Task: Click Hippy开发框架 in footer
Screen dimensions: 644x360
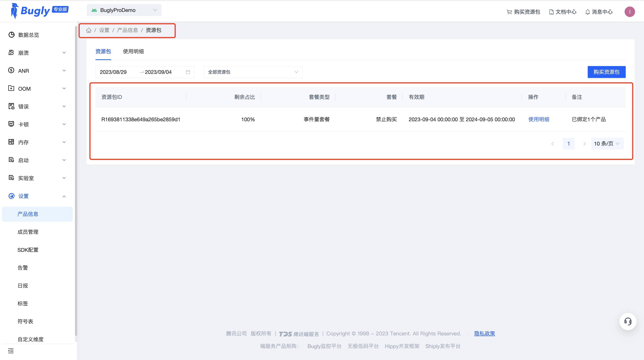Action: 402,346
